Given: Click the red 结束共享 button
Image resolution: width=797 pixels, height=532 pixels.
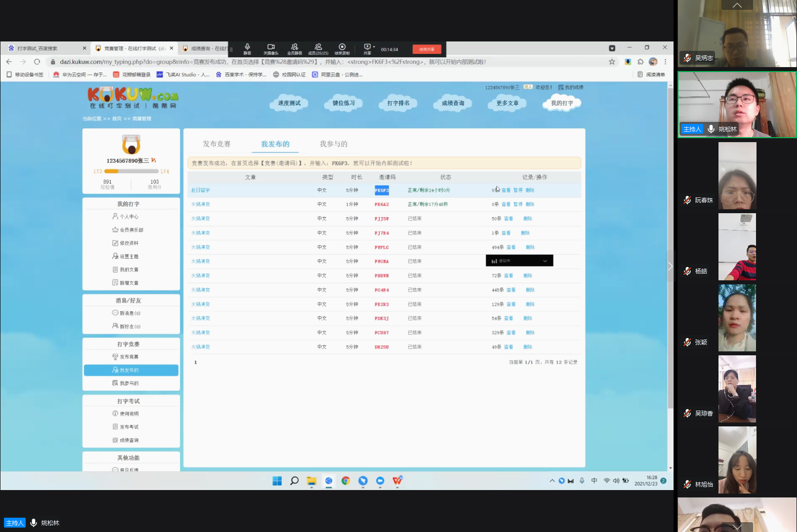Looking at the screenshot, I should click(427, 49).
